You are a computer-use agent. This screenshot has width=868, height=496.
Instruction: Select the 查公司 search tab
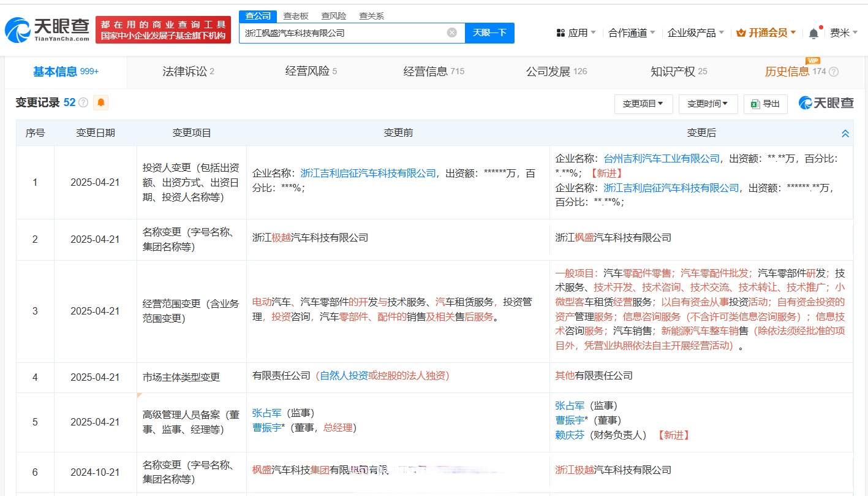click(x=258, y=16)
